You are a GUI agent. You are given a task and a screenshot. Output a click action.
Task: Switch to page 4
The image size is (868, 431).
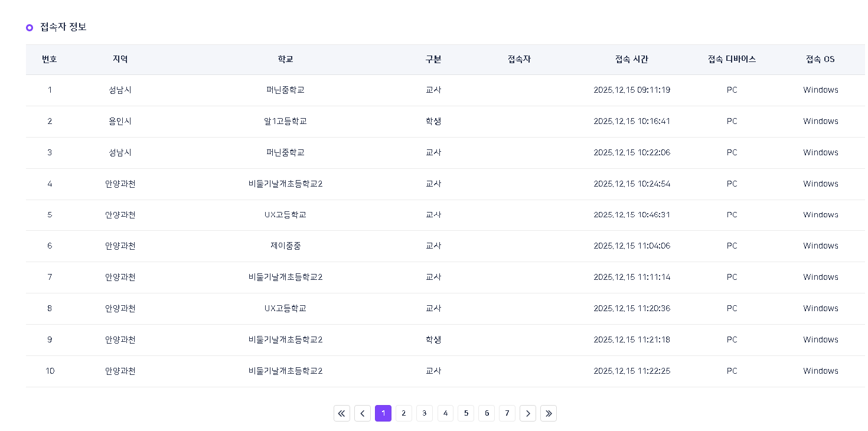coord(445,413)
